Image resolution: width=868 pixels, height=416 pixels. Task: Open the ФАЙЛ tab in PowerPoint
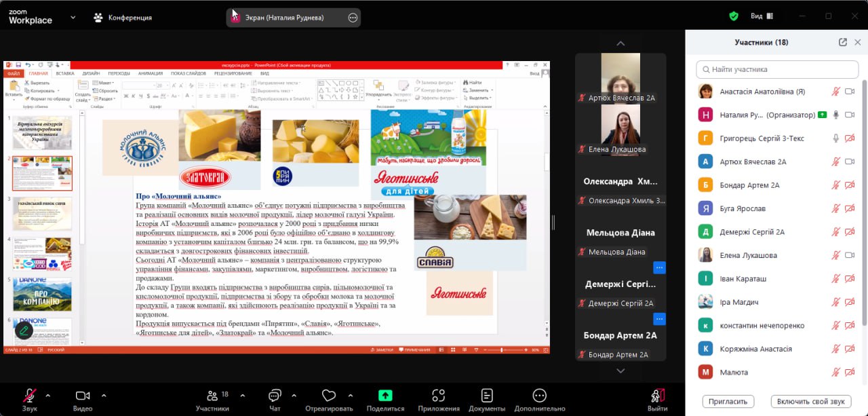point(14,73)
